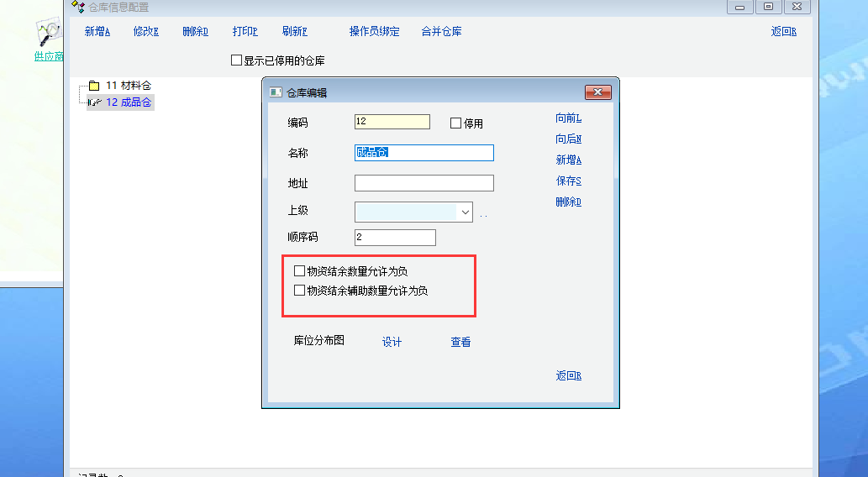Screen dimensions: 868x477
Task: Open the 上级 dropdown list
Action: (x=465, y=212)
